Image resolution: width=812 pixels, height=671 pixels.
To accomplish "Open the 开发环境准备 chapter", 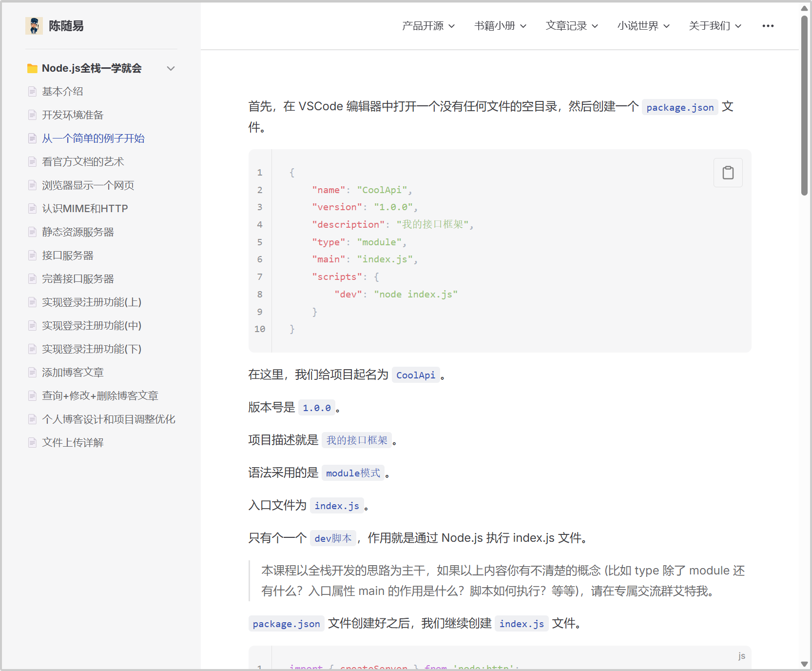I will click(x=73, y=115).
